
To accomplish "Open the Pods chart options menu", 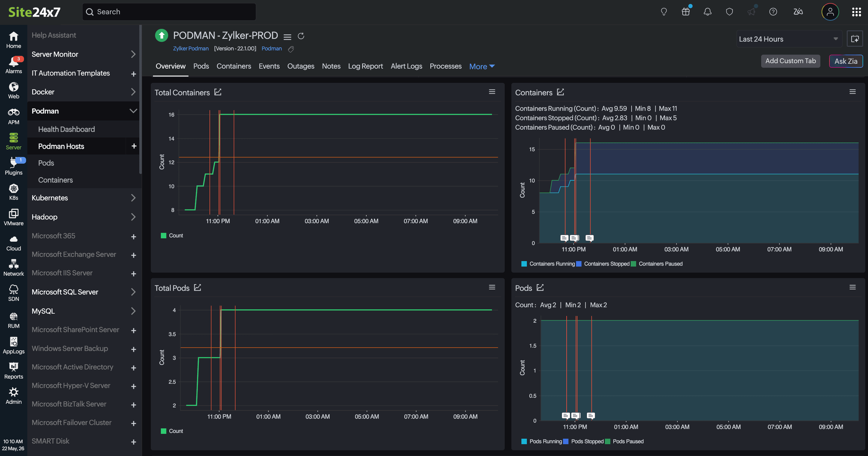I will [x=853, y=287].
